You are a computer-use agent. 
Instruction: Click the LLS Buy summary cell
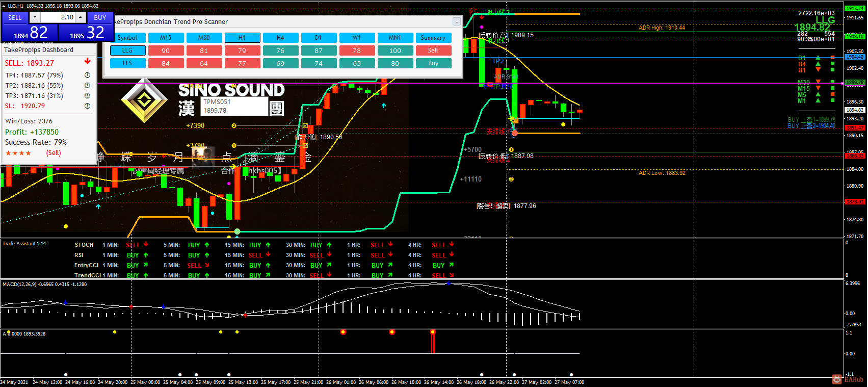[x=433, y=63]
